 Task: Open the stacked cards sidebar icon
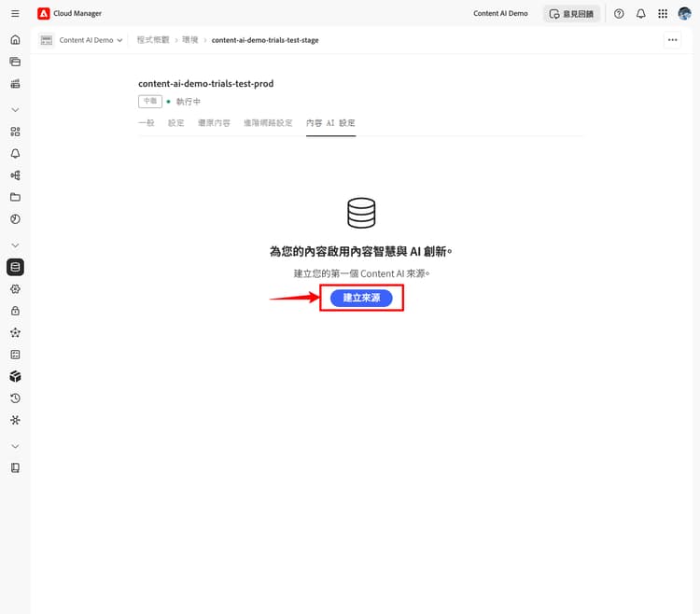pos(15,62)
